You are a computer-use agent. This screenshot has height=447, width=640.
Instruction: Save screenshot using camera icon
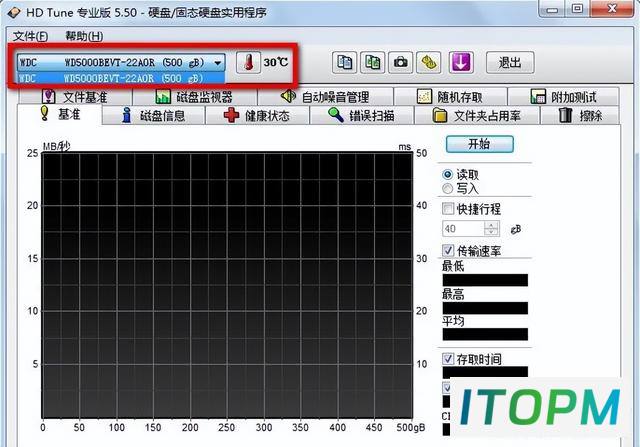(400, 62)
